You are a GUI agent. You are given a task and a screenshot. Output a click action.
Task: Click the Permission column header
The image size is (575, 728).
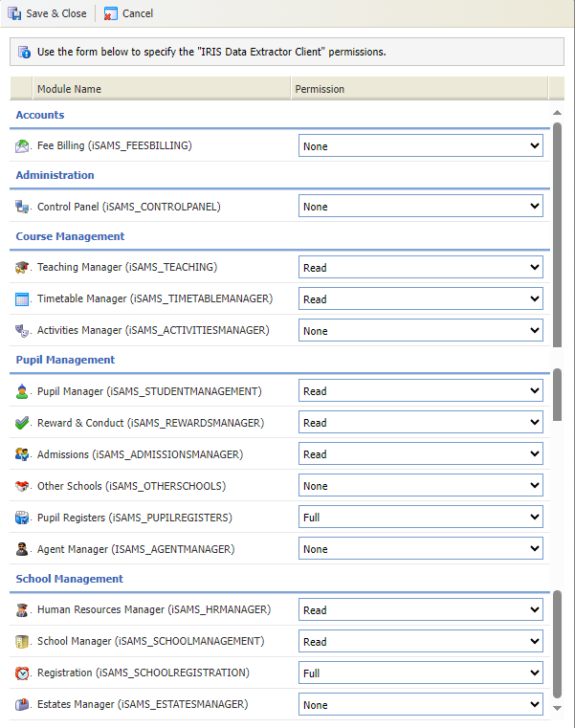420,89
